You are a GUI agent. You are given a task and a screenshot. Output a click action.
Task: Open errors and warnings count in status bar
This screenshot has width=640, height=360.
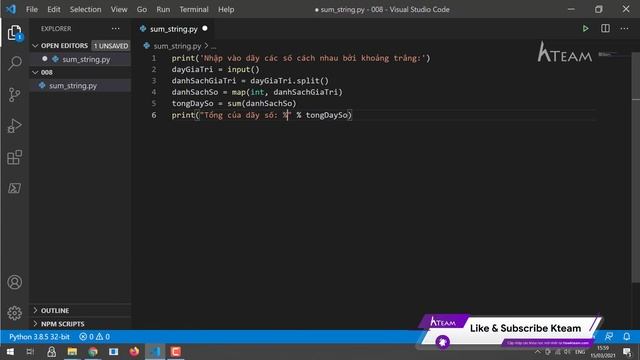point(94,337)
